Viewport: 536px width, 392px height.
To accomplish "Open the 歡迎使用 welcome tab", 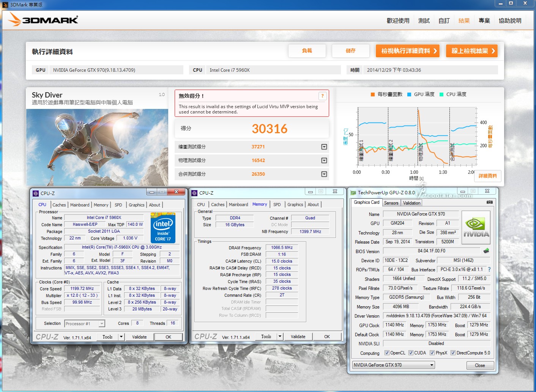I will click(398, 20).
